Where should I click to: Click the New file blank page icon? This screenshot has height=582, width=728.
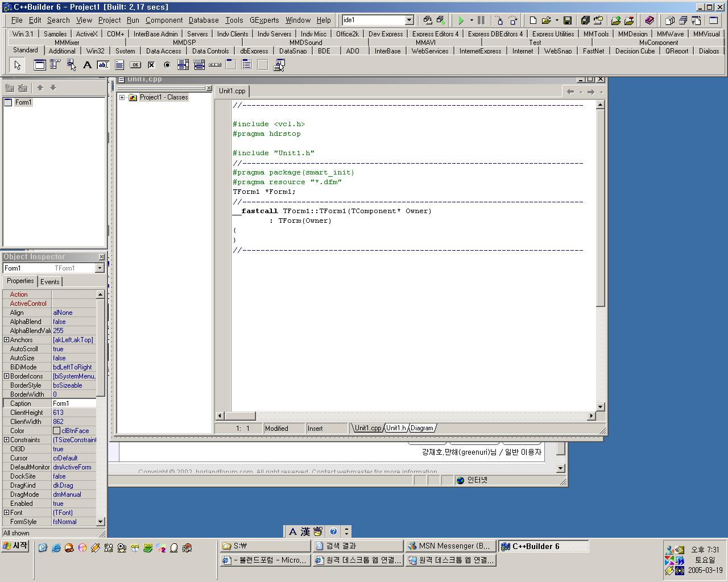click(533, 20)
